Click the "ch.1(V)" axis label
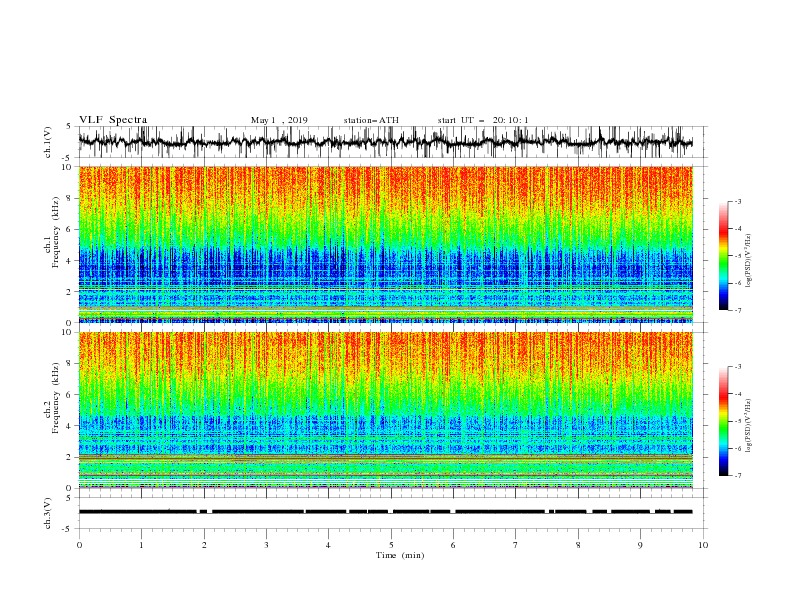Viewport: 792px width, 612px height. tap(48, 142)
